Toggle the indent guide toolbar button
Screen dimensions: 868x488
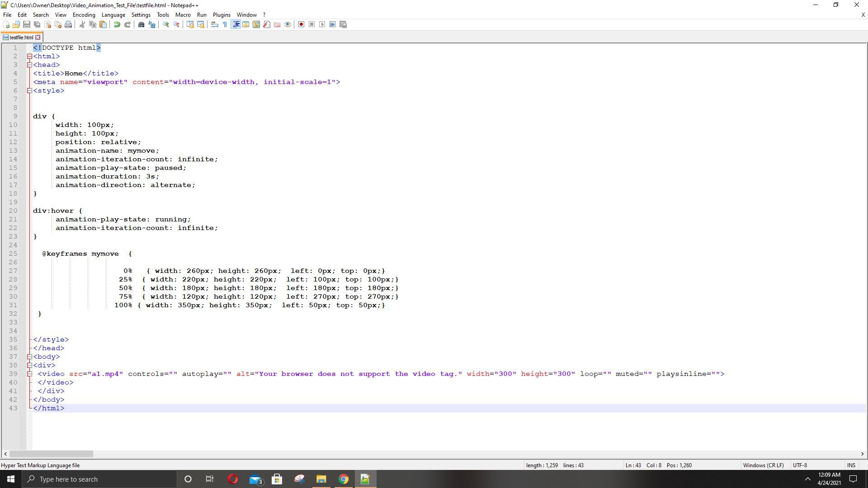click(x=236, y=24)
